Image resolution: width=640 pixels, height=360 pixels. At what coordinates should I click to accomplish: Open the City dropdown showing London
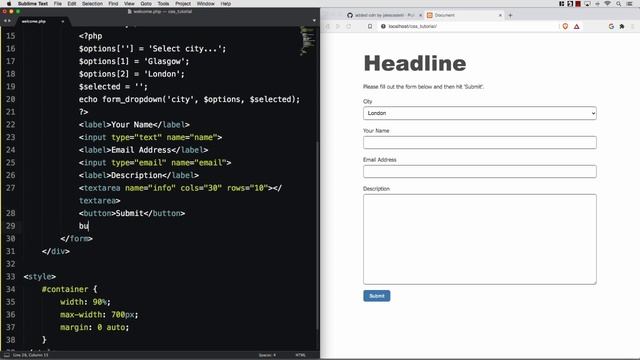point(480,113)
